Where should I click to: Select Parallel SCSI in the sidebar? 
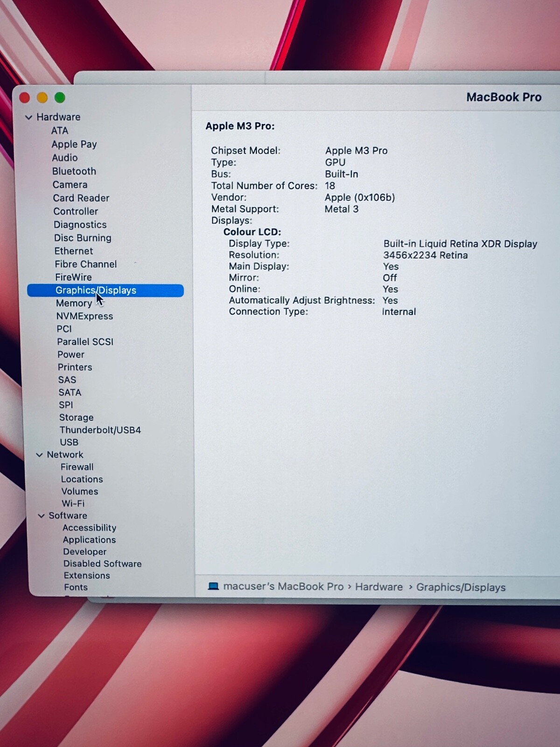(85, 342)
